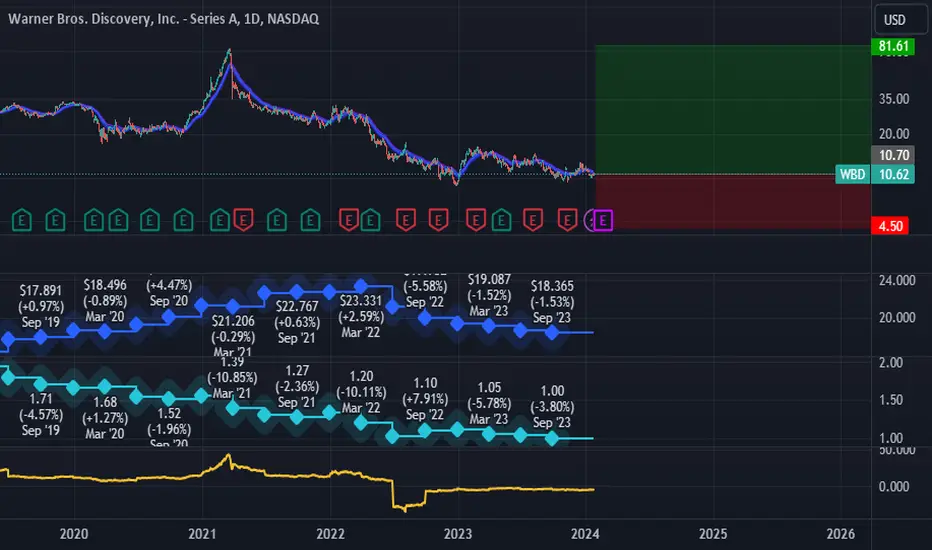
Task: Click the purple upcoming earnings E marker
Action: click(x=603, y=221)
